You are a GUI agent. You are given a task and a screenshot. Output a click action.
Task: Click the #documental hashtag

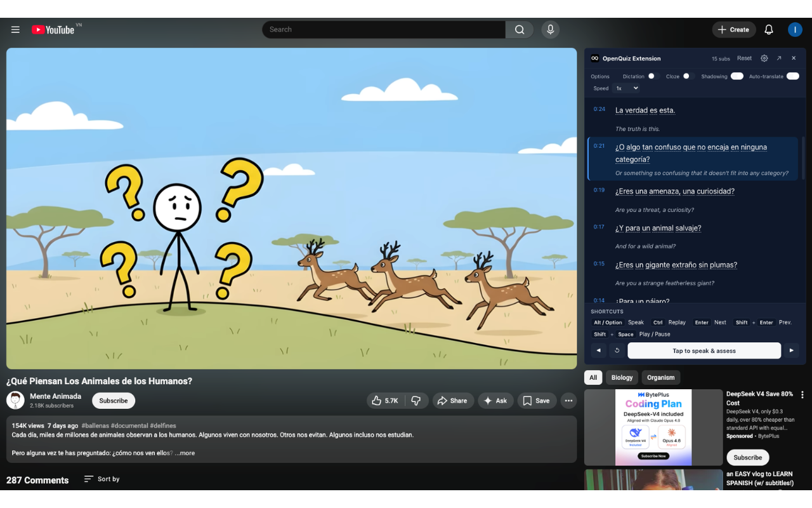tap(129, 425)
